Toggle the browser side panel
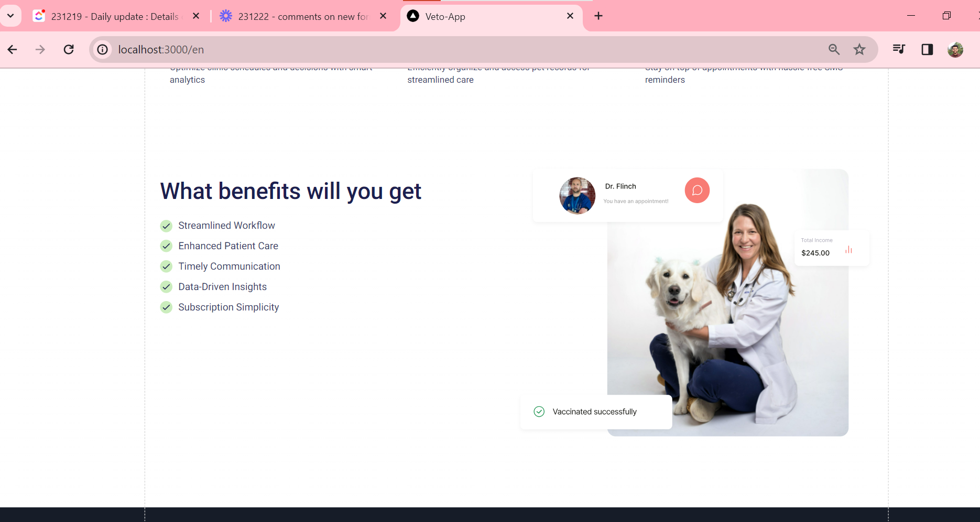Viewport: 980px width, 522px height. click(927, 49)
